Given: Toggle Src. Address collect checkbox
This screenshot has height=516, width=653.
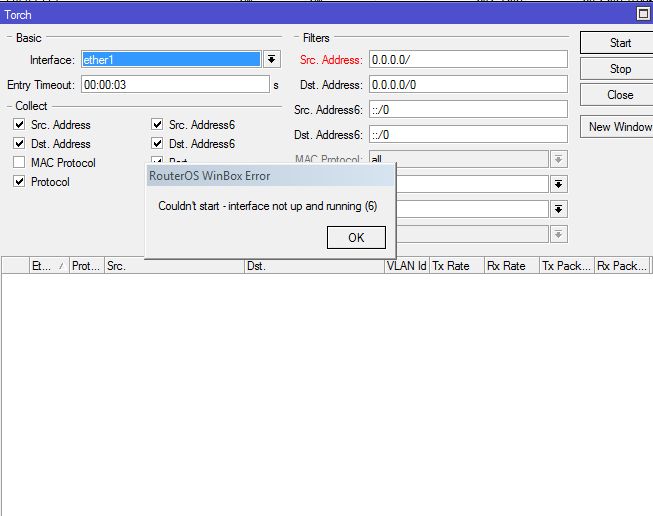Looking at the screenshot, I should [x=19, y=124].
